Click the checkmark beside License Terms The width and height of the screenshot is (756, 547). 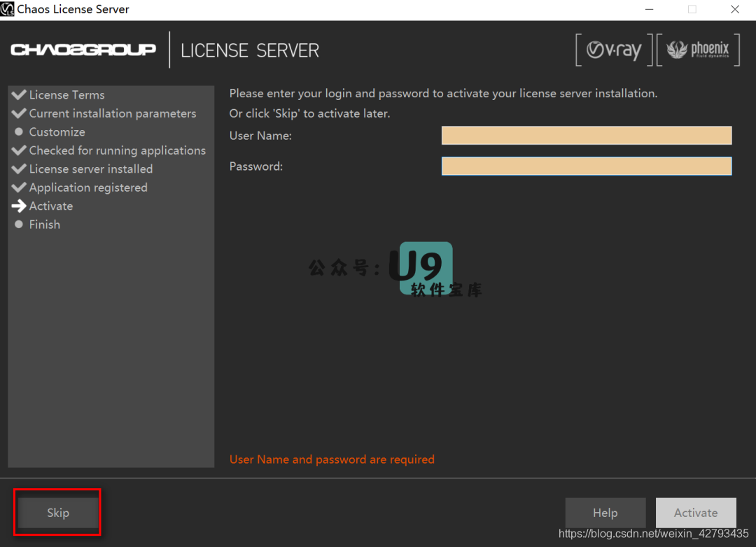point(19,94)
